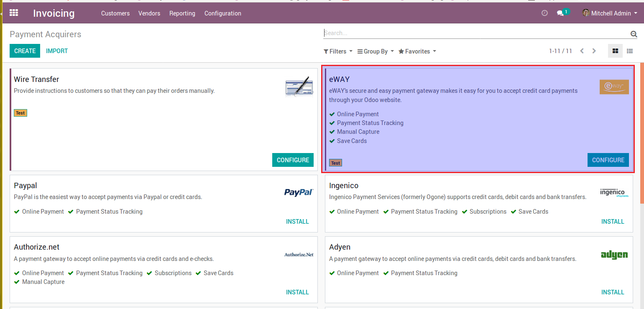Click the PayPal logo

tap(299, 192)
